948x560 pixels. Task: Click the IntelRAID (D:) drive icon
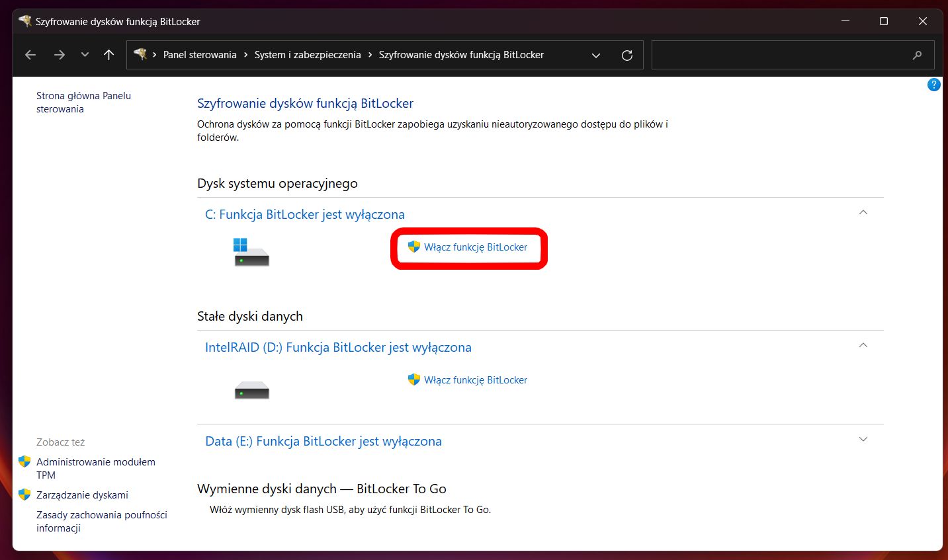(x=252, y=390)
